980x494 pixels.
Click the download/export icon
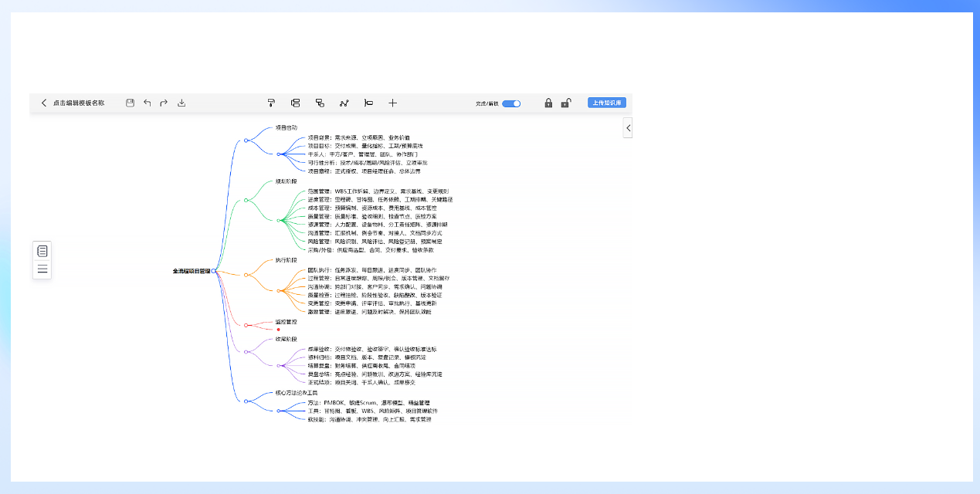pyautogui.click(x=181, y=103)
